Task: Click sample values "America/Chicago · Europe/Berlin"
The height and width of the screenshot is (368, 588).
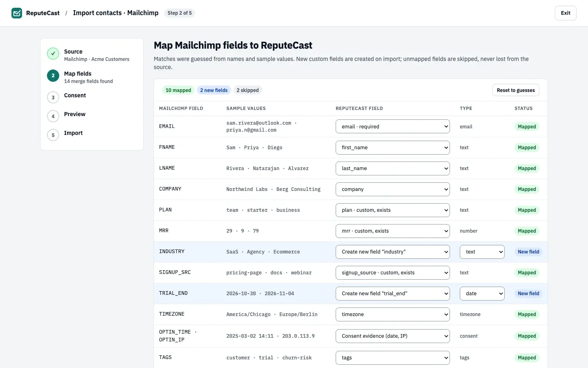Action: pos(272,314)
